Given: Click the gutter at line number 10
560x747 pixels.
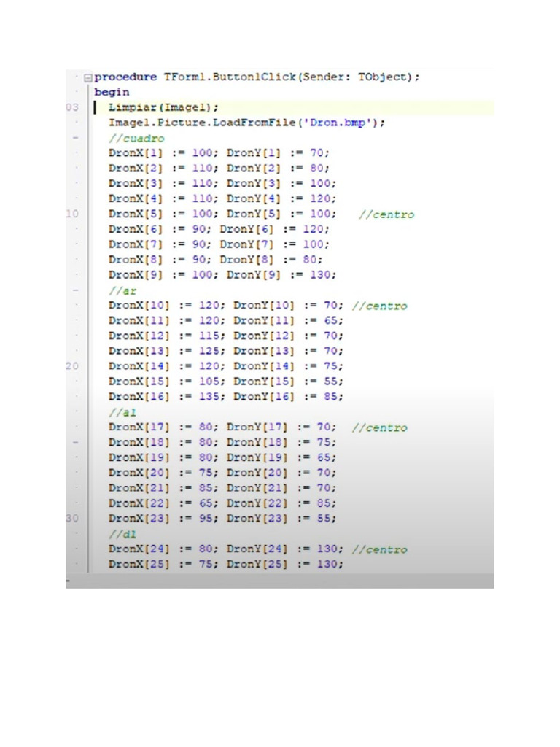Looking at the screenshot, I should coord(72,214).
